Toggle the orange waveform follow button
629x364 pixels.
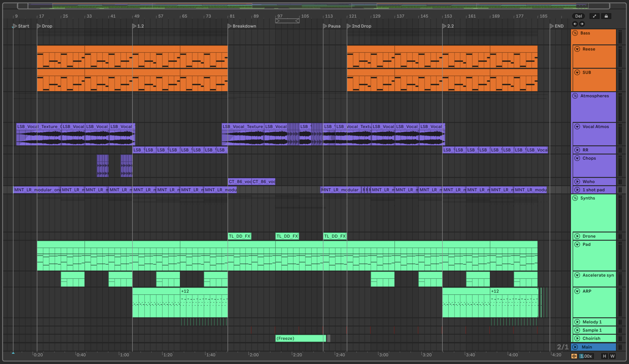coord(574,356)
